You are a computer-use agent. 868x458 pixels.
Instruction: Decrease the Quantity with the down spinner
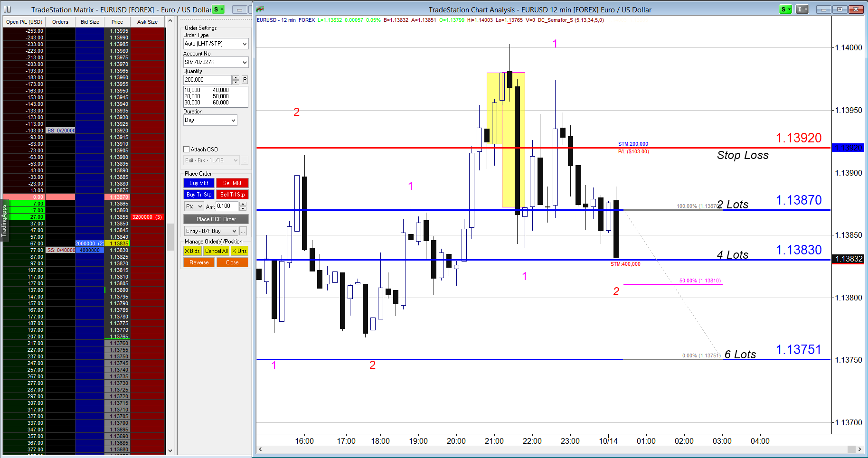click(x=236, y=82)
